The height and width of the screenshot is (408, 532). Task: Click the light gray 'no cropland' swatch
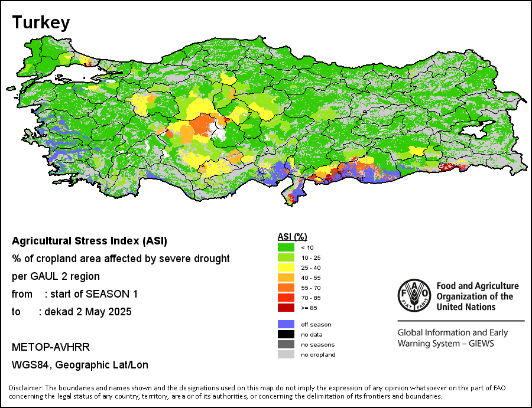(286, 354)
